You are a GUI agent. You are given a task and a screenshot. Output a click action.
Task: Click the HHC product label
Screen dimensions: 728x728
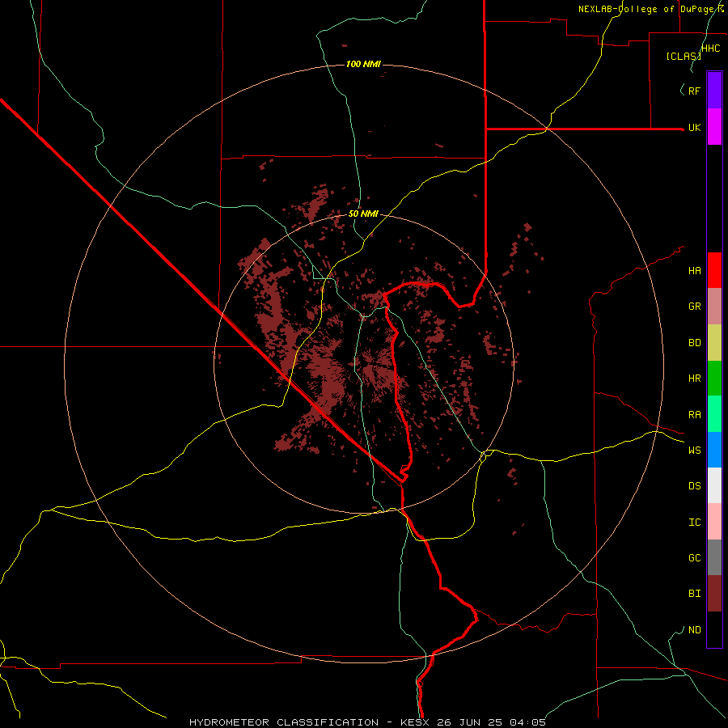click(x=710, y=49)
